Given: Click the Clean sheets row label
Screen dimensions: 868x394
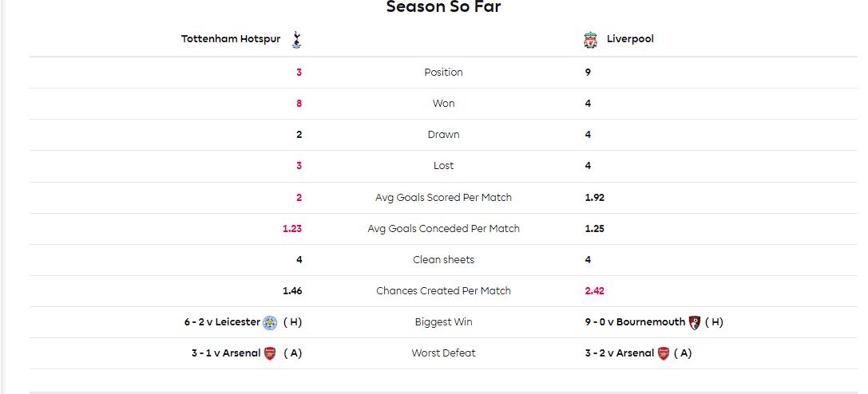Looking at the screenshot, I should (443, 260).
